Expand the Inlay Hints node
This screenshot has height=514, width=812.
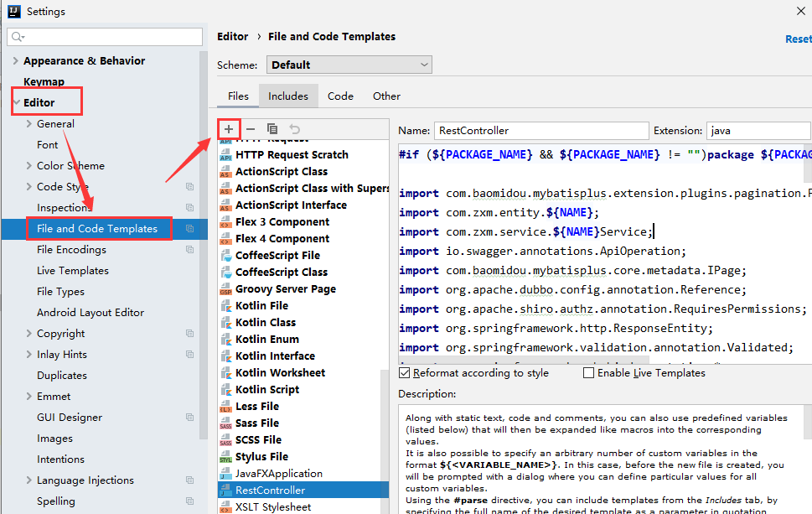[29, 355]
